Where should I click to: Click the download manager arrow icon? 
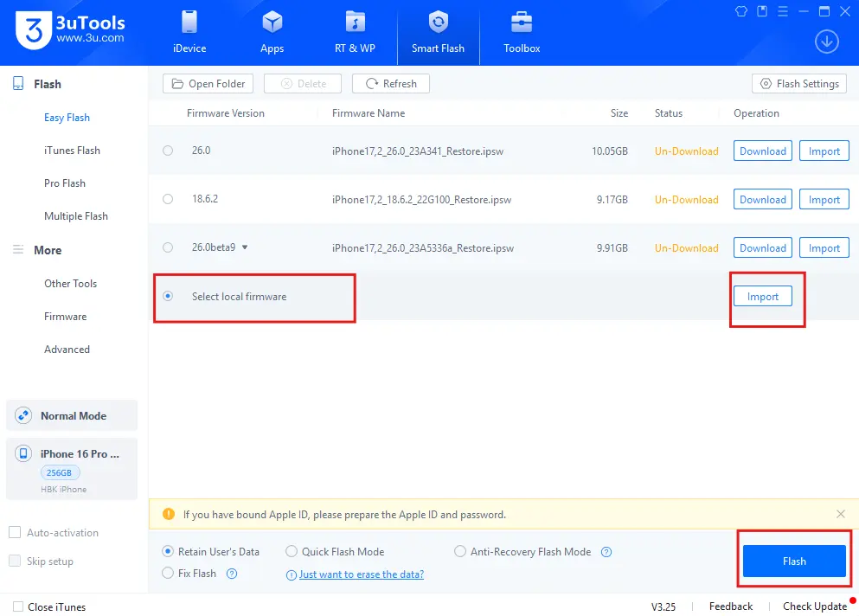pos(827,41)
